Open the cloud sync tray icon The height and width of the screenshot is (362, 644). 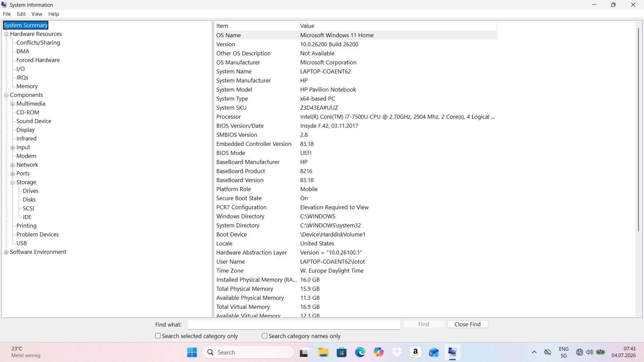pyautogui.click(x=548, y=352)
